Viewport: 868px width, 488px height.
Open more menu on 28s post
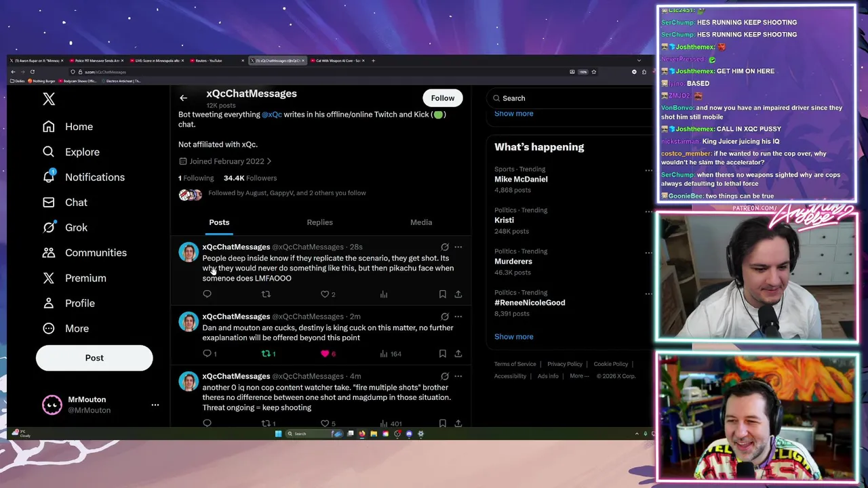[x=458, y=247]
